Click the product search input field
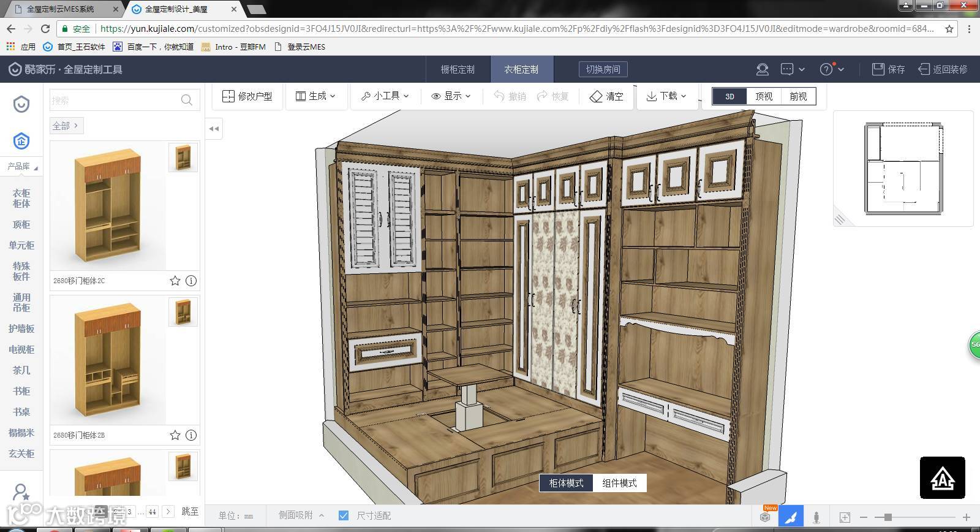 point(125,100)
